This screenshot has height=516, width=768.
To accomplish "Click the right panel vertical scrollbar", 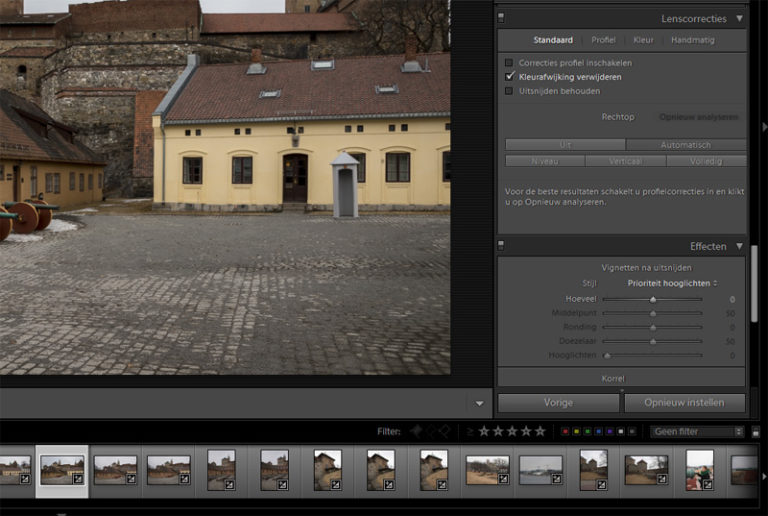I will pos(754,283).
